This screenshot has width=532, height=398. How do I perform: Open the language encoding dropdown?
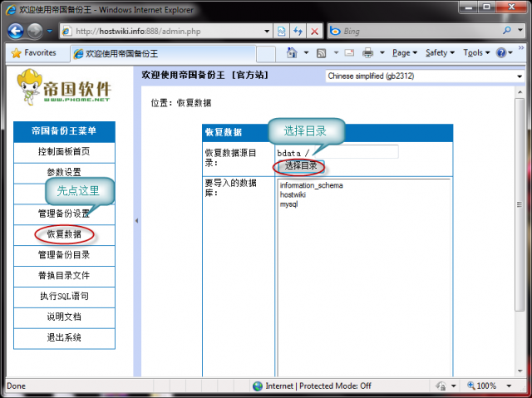[x=422, y=76]
